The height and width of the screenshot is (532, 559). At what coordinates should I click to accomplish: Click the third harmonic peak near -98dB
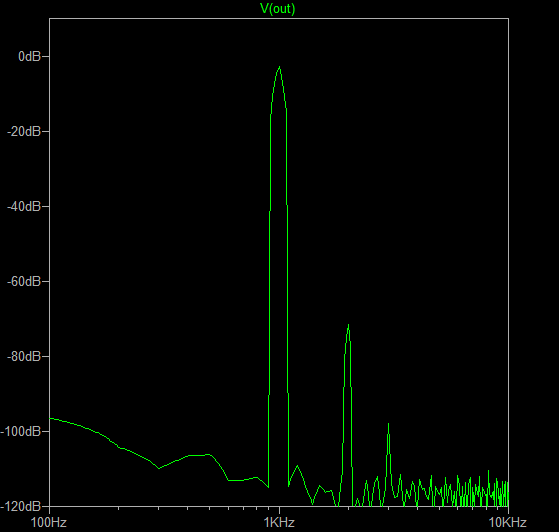(x=389, y=424)
